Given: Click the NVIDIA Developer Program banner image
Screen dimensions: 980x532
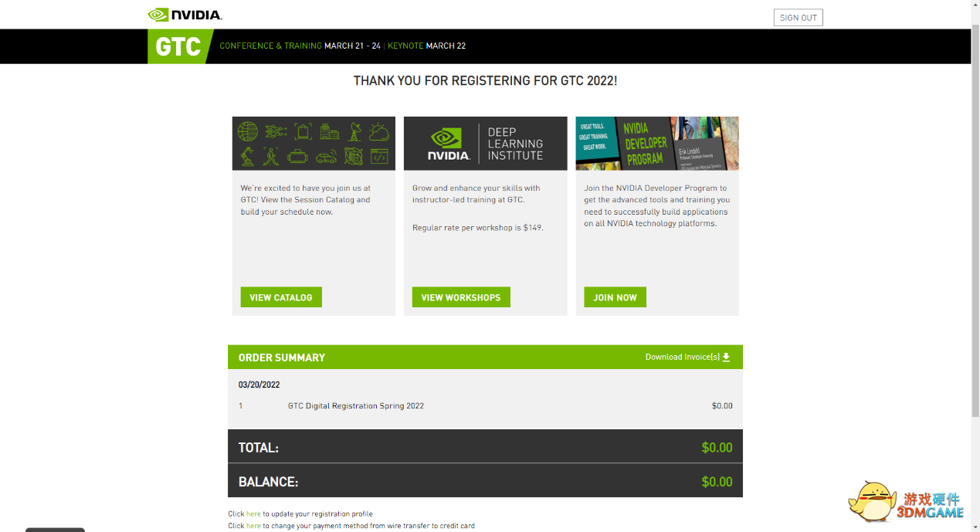Looking at the screenshot, I should coord(657,144).
